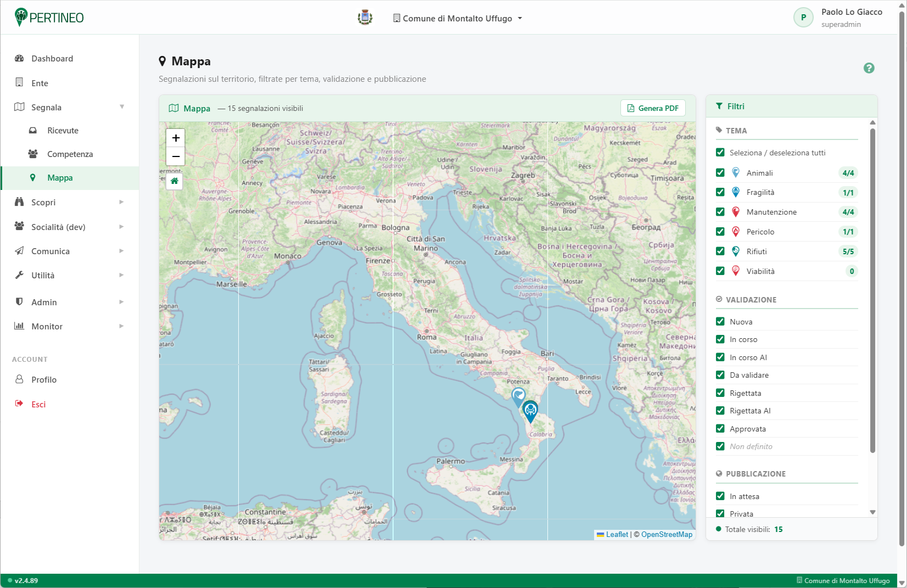This screenshot has width=907, height=588.
Task: Click the Dashboard gauge icon
Action: 19,58
